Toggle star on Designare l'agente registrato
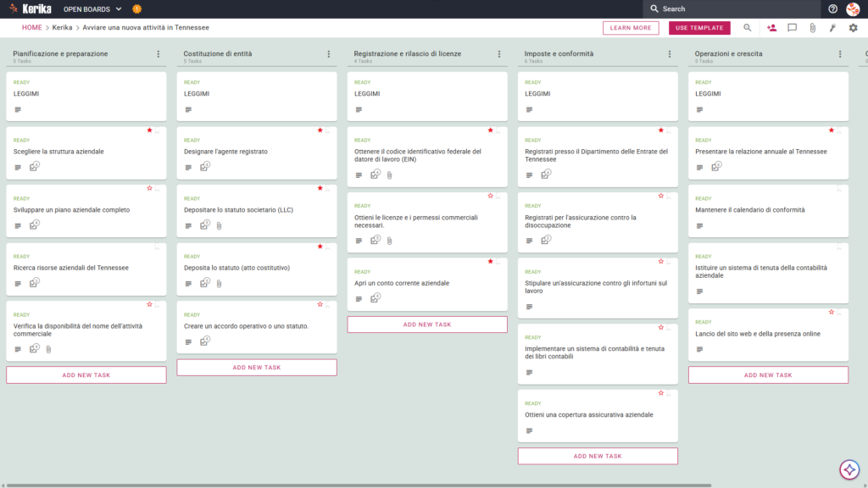868x488 pixels. pyautogui.click(x=320, y=130)
